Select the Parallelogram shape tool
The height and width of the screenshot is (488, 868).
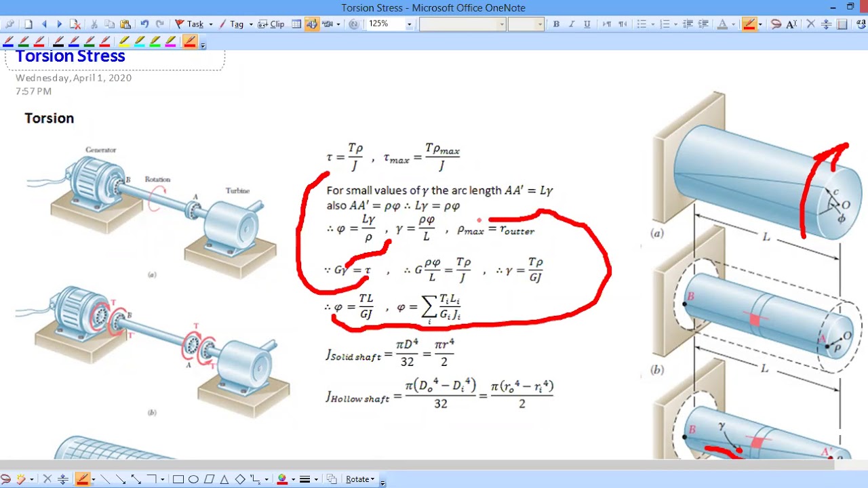(209, 479)
